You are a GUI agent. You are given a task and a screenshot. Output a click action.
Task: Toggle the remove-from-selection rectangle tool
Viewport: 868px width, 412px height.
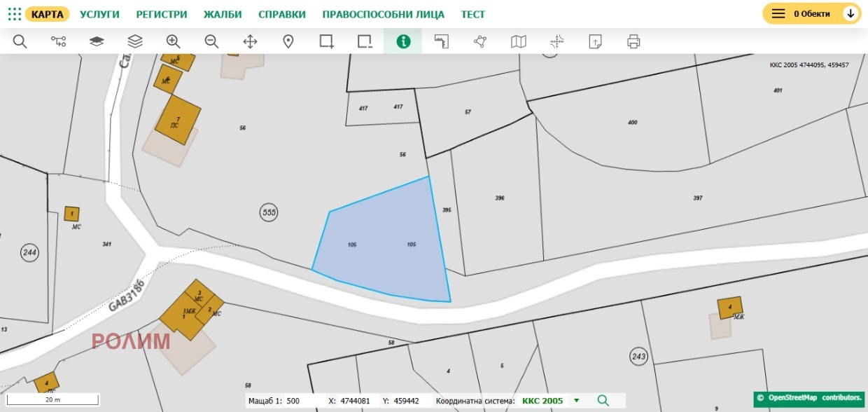365,41
